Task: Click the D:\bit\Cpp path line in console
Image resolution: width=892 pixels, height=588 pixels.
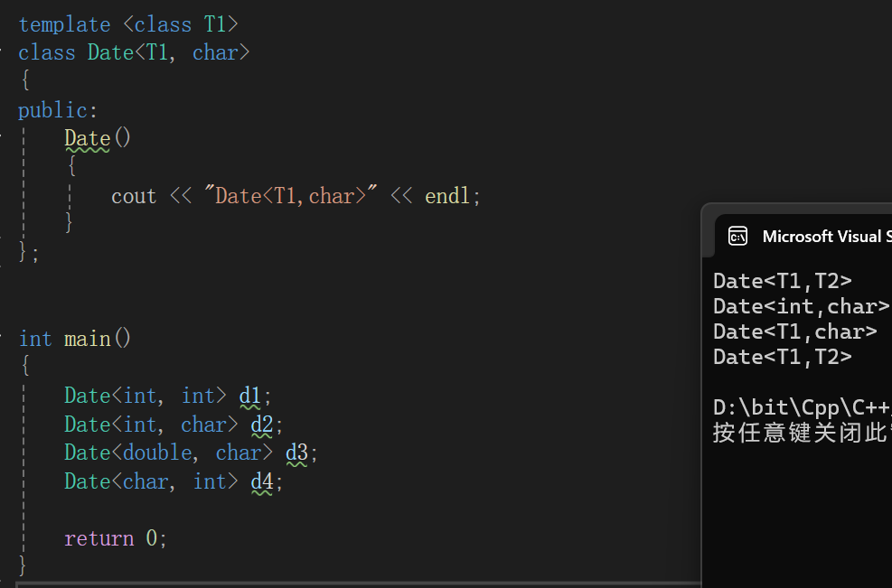Action: (x=803, y=407)
